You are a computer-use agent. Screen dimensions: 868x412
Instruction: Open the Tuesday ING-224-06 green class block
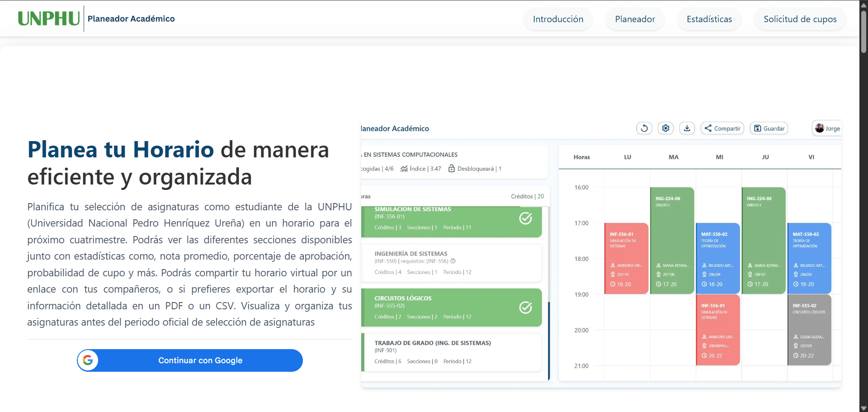(x=672, y=241)
